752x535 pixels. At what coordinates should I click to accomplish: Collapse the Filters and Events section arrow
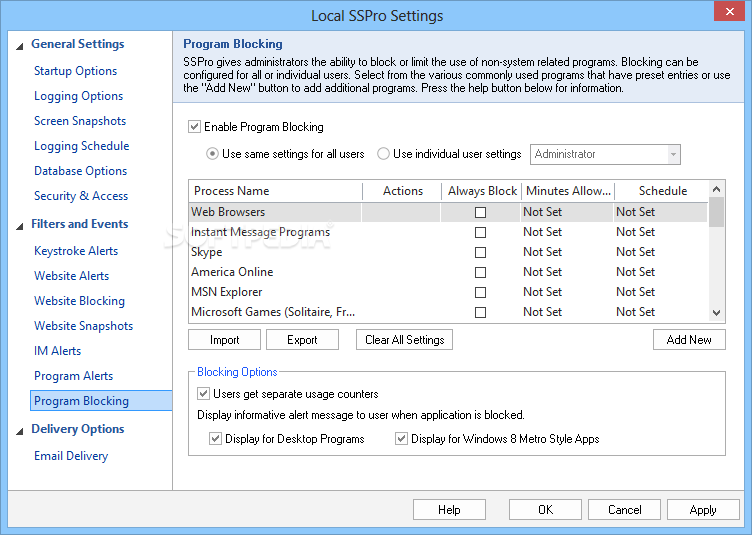point(19,225)
